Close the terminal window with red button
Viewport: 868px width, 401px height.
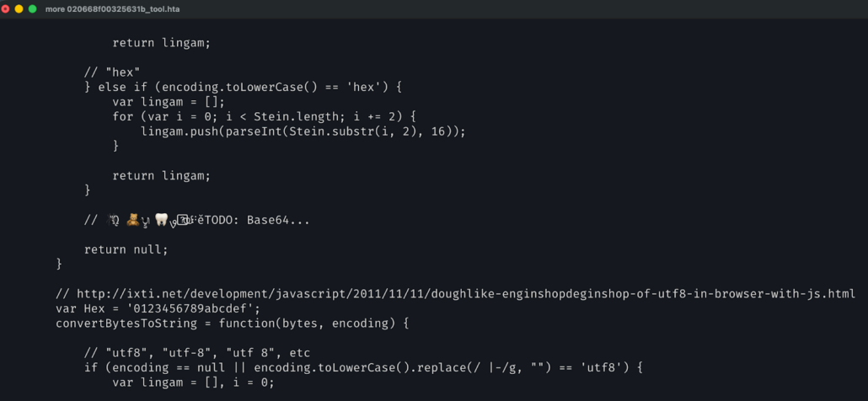(6, 9)
